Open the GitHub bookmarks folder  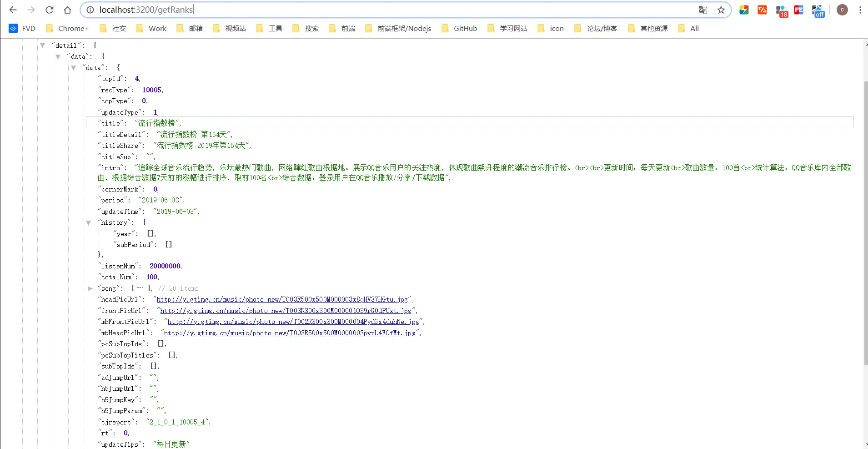459,28
